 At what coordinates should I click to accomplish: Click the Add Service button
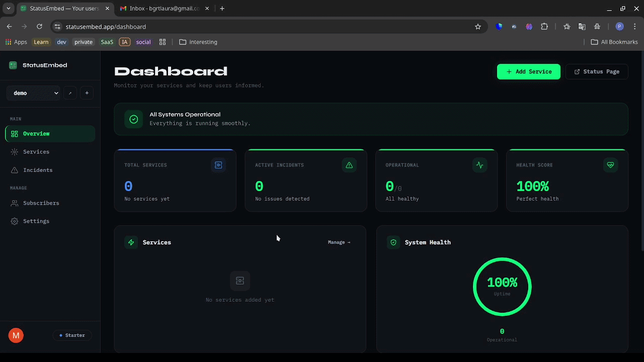coord(528,71)
